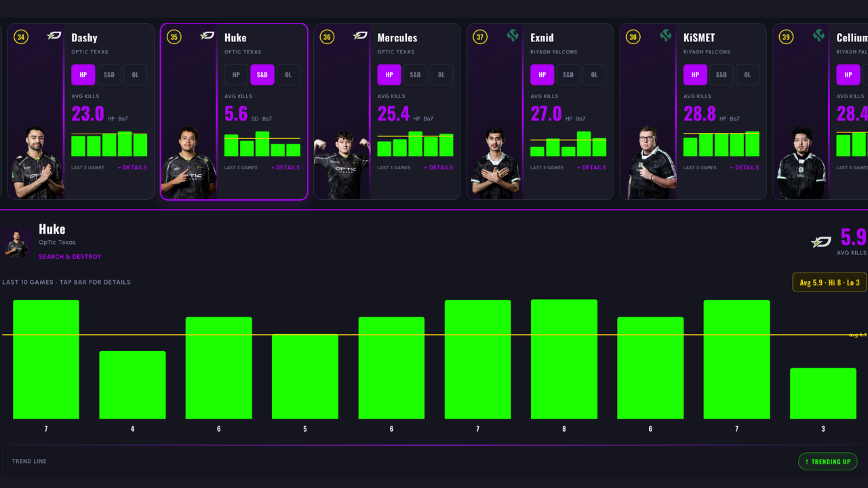Expand Details on Dashy's card
This screenshot has width=868, height=488.
[132, 167]
